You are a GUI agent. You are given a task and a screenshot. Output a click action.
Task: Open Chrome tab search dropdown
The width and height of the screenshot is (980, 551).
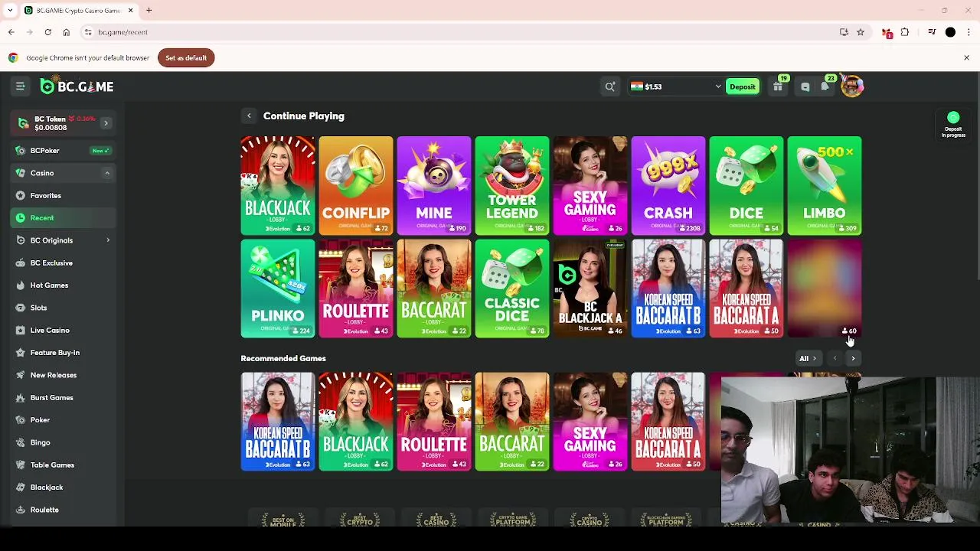(10, 11)
